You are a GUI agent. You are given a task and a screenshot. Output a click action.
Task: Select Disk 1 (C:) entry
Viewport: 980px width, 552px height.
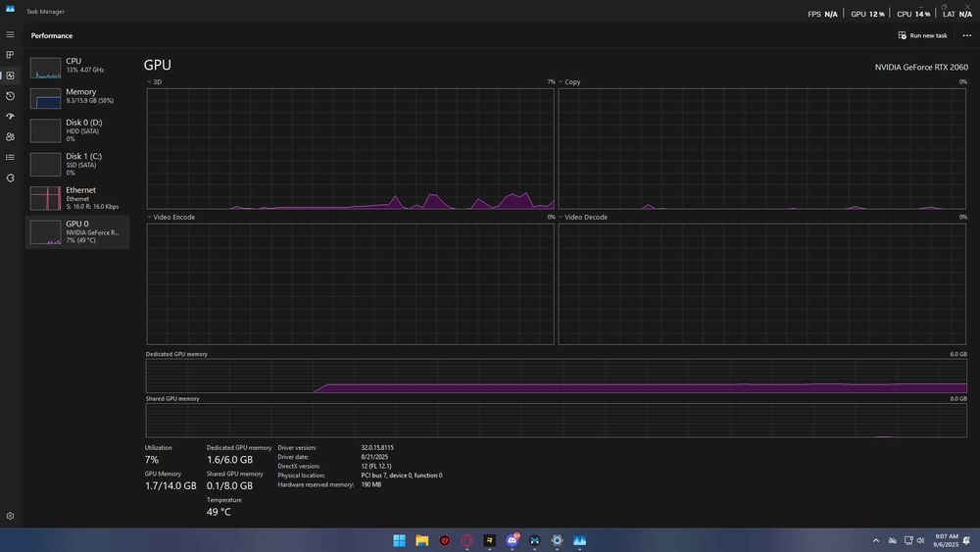tap(77, 164)
